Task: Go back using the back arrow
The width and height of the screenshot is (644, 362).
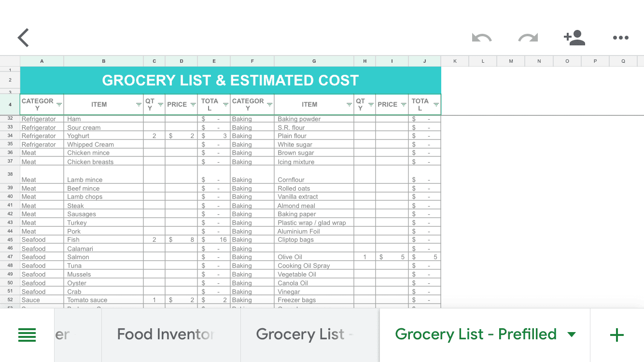Action: pos(23,38)
